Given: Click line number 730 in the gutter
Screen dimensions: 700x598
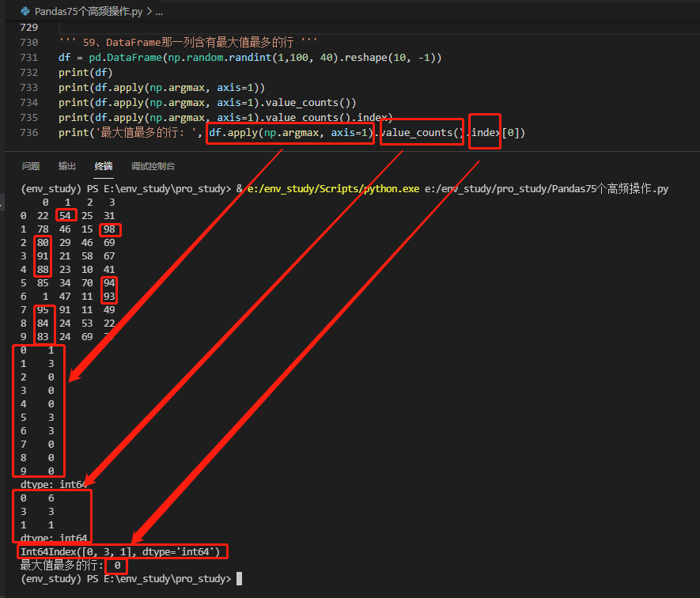Looking at the screenshot, I should pos(29,43).
